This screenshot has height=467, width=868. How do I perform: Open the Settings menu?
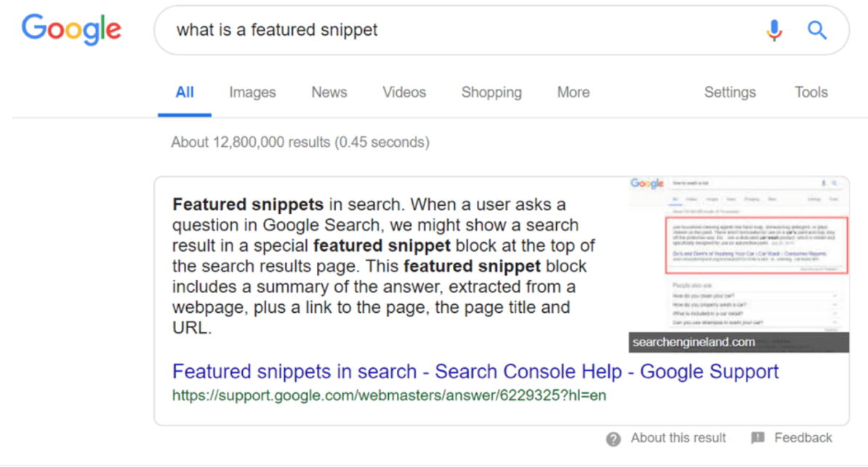pyautogui.click(x=730, y=92)
